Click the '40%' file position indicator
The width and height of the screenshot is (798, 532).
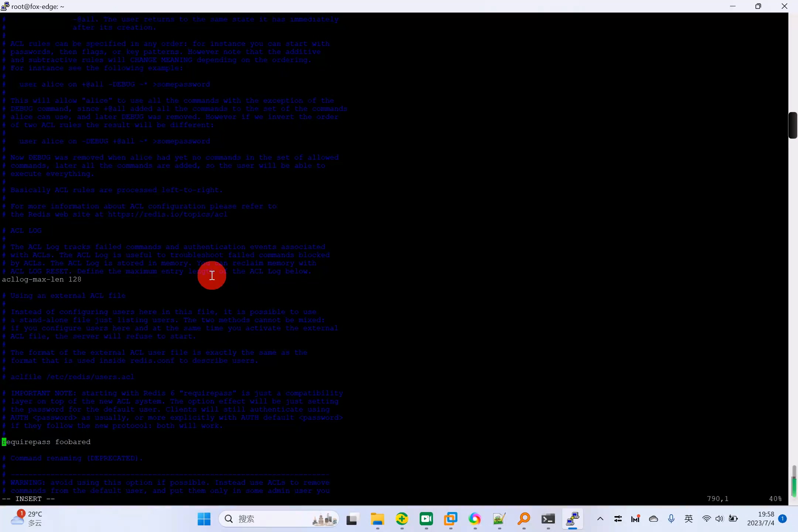[775, 499]
